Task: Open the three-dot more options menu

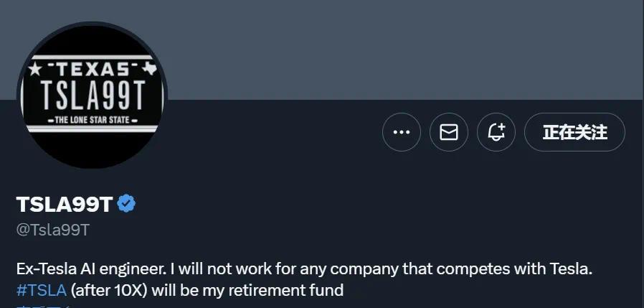Action: 401,132
